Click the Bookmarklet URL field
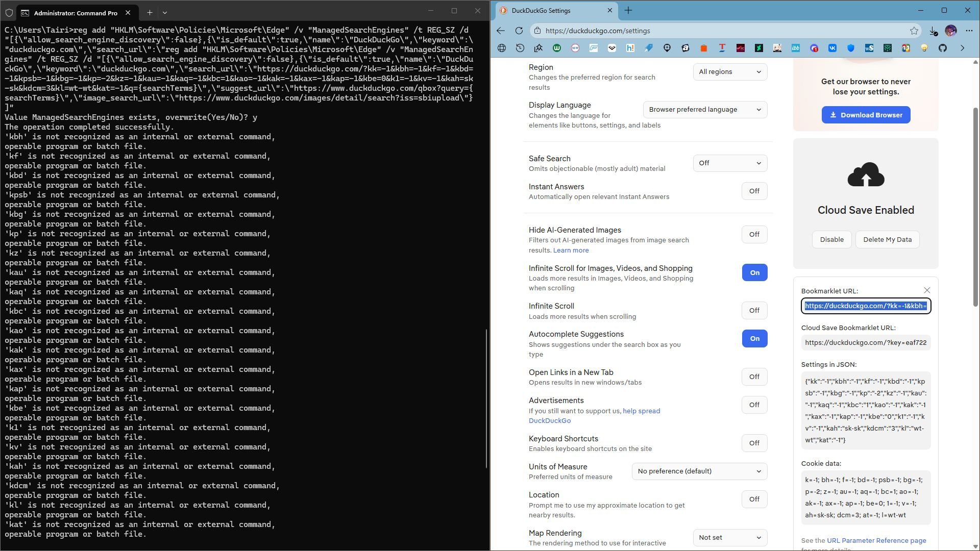Screen dimensions: 980x551 point(866,306)
